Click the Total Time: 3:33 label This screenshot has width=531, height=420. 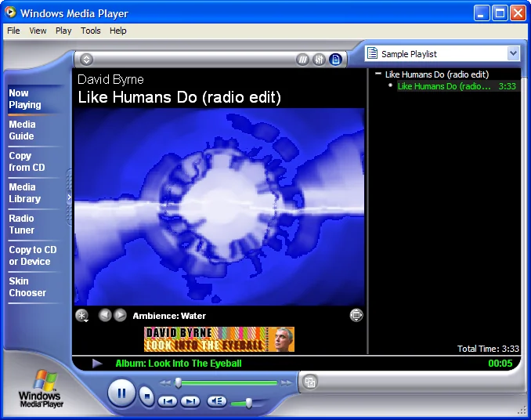pyautogui.click(x=488, y=349)
